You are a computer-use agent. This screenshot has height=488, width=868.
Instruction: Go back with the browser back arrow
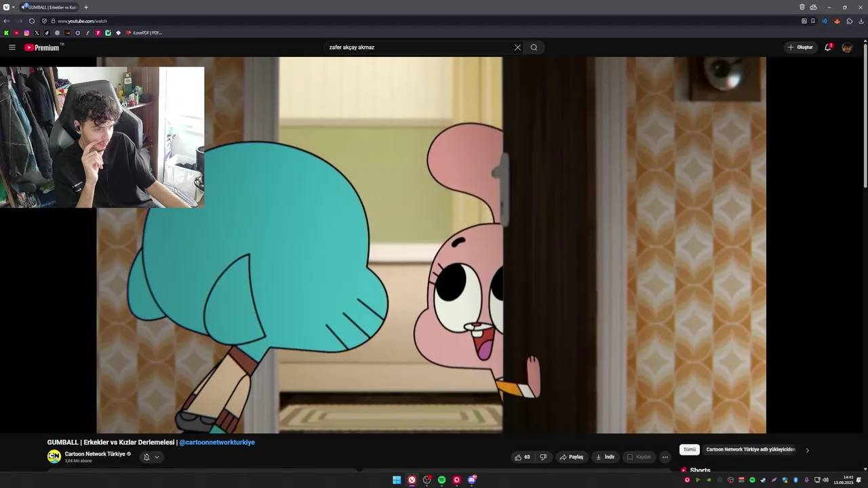click(x=7, y=21)
